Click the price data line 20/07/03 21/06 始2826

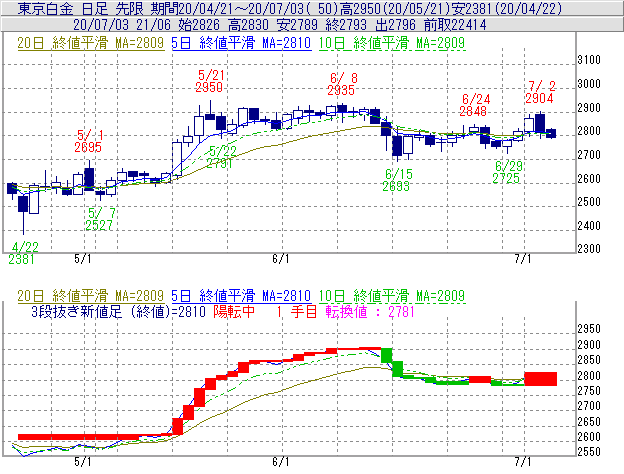point(312,25)
